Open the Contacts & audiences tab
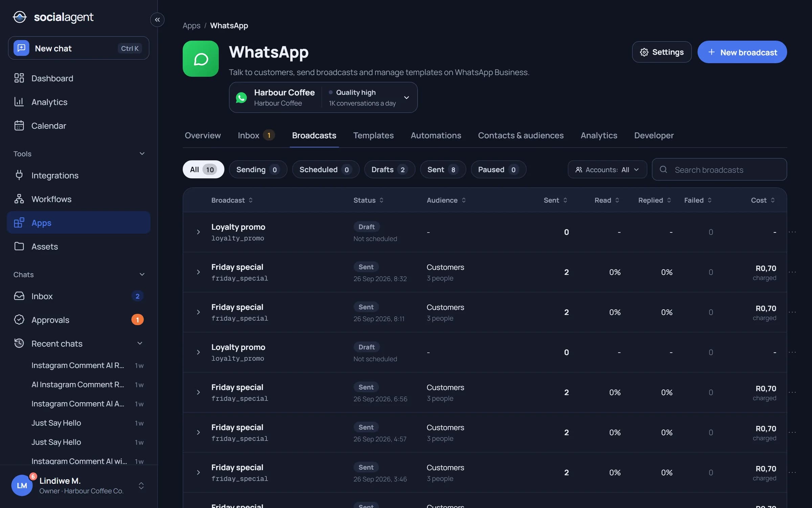This screenshot has height=508, width=812. 521,135
